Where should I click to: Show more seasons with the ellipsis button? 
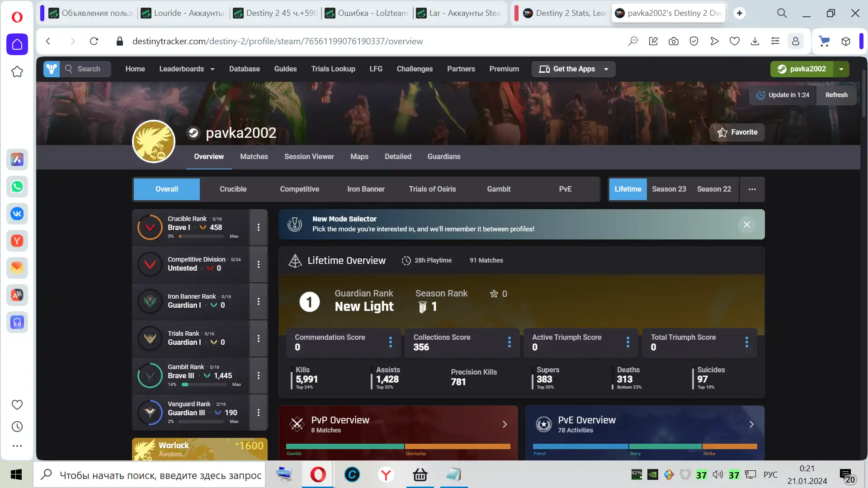click(752, 189)
